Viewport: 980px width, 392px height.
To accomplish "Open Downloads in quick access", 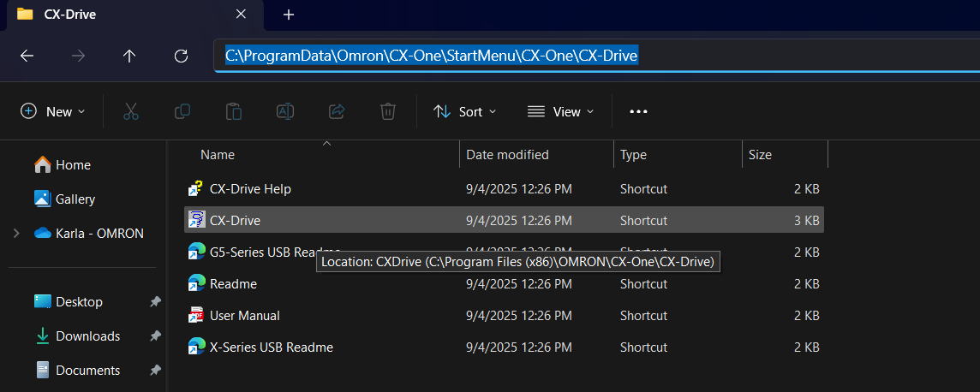I will 87,336.
